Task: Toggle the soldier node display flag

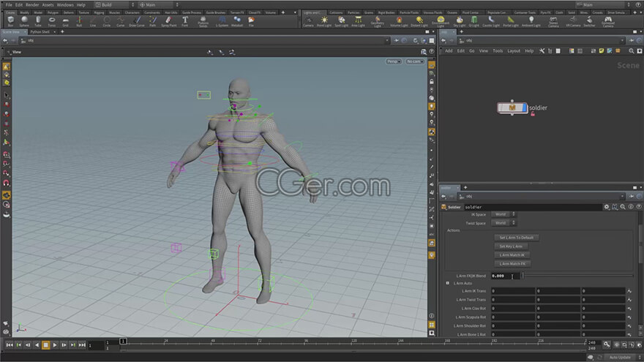Action: pos(524,108)
